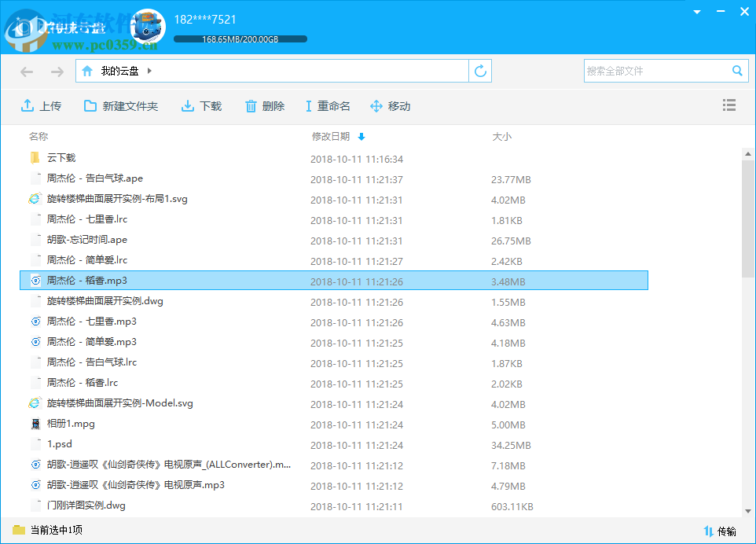Click icon of 旋转楼梯曲面展开实例-布局1.svg
The image size is (756, 544).
tap(35, 199)
